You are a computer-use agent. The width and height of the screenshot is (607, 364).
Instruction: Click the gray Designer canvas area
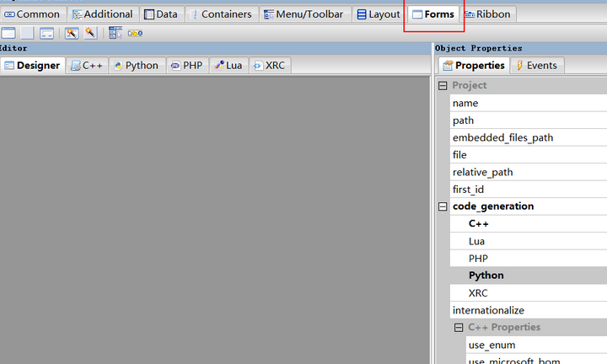point(215,220)
